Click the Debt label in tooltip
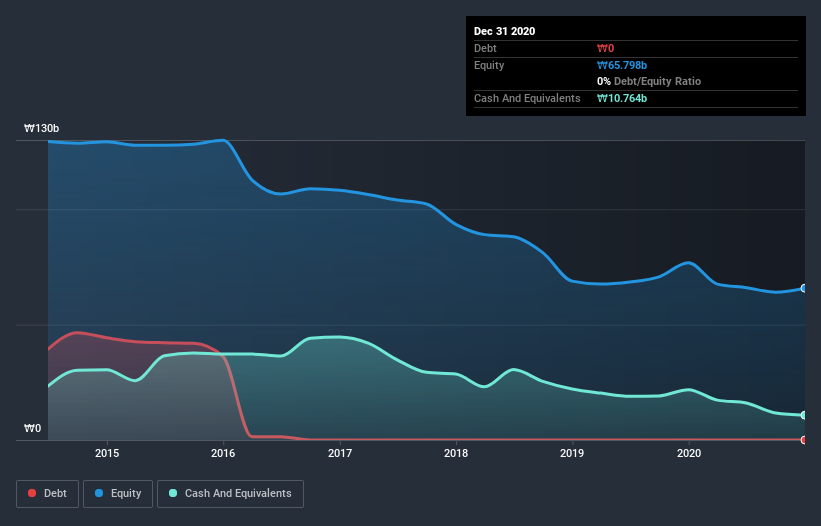The height and width of the screenshot is (526, 821). pyautogui.click(x=485, y=48)
